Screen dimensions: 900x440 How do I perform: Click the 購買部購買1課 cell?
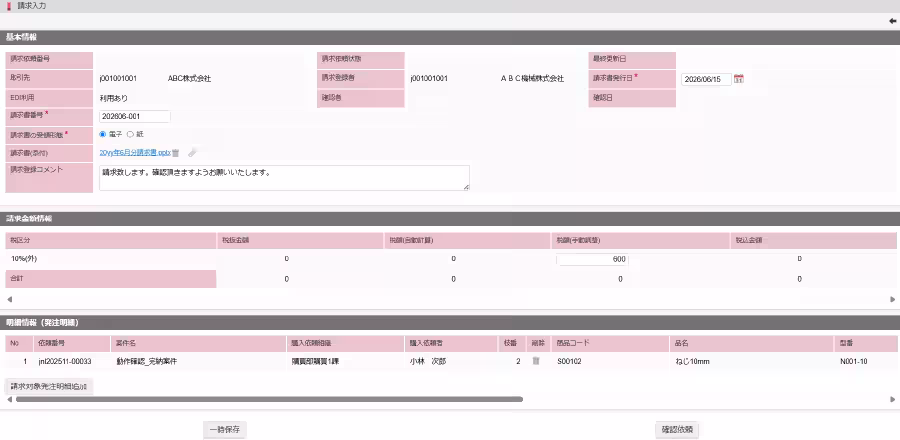coord(316,361)
